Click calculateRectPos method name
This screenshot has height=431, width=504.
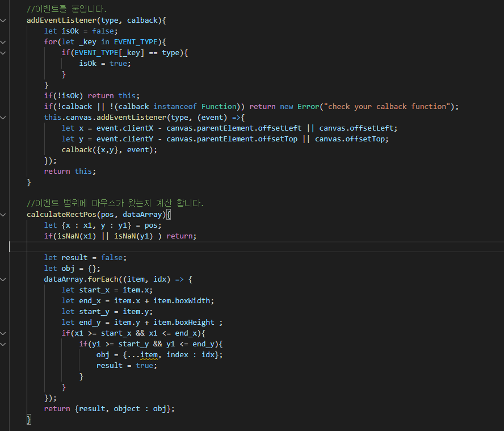(62, 215)
